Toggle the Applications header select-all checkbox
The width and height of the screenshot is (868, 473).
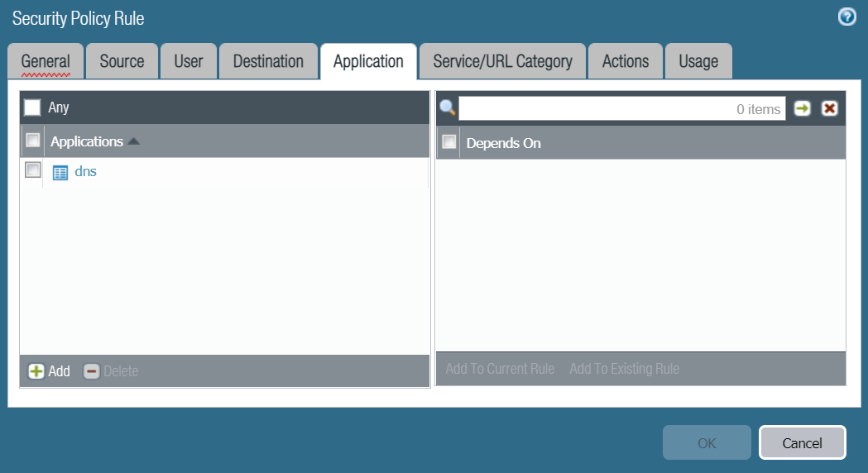pyautogui.click(x=32, y=141)
